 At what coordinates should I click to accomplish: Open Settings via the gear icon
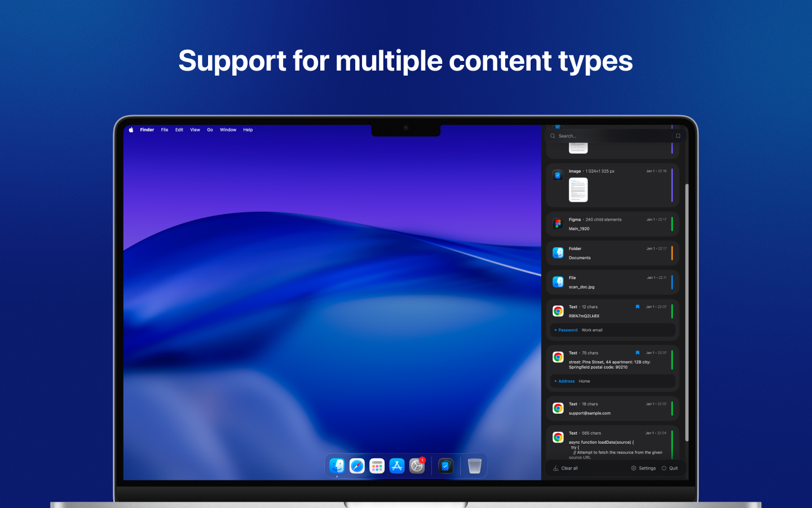point(634,468)
